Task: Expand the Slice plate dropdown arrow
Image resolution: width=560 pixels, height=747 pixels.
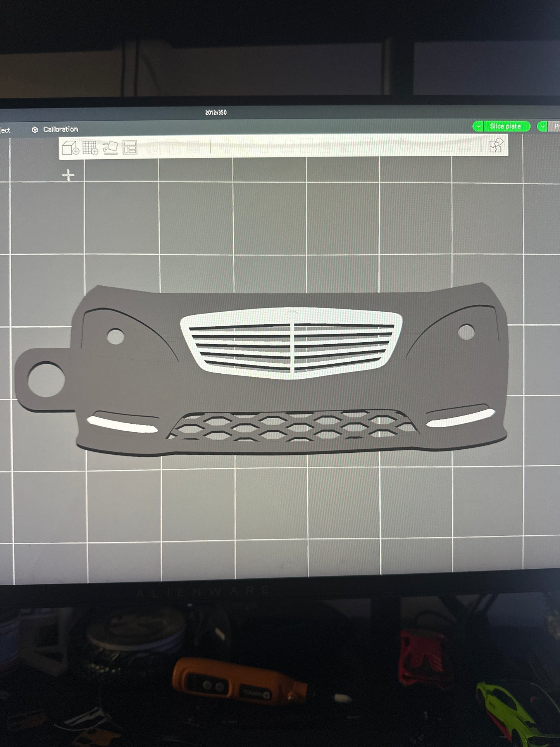Action: [x=478, y=126]
